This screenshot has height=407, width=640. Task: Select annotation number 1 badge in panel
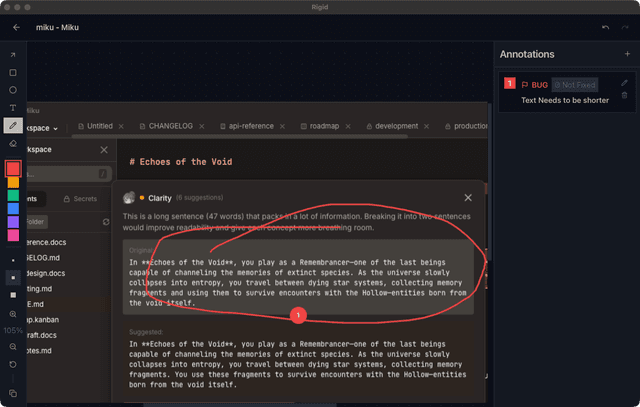pyautogui.click(x=509, y=83)
